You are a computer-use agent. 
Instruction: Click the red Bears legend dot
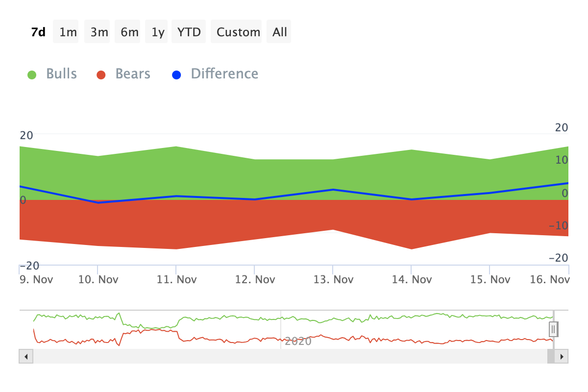click(x=101, y=75)
